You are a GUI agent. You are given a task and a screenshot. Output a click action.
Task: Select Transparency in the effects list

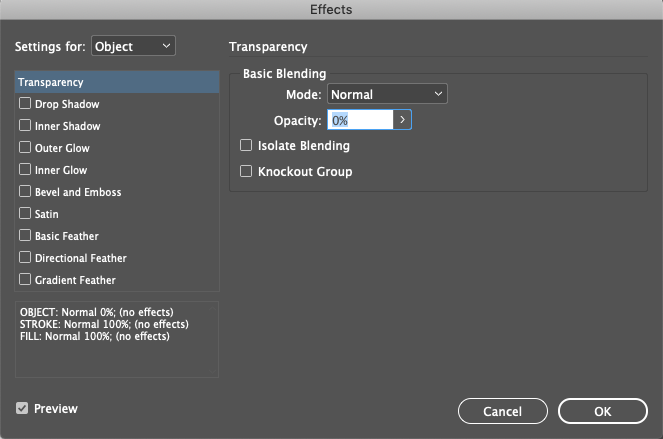pyautogui.click(x=118, y=82)
